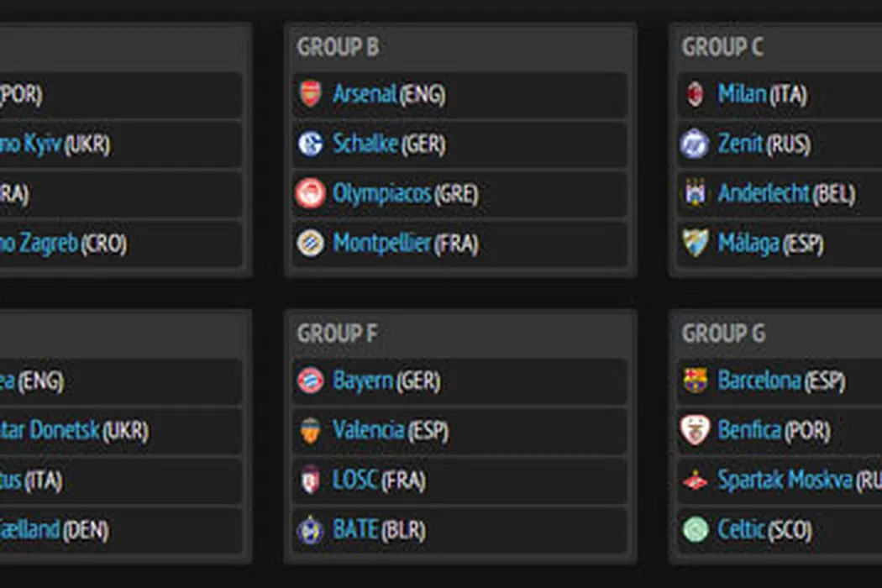Click the Valencia club crest icon
This screenshot has height=588, width=882.
[x=310, y=431]
